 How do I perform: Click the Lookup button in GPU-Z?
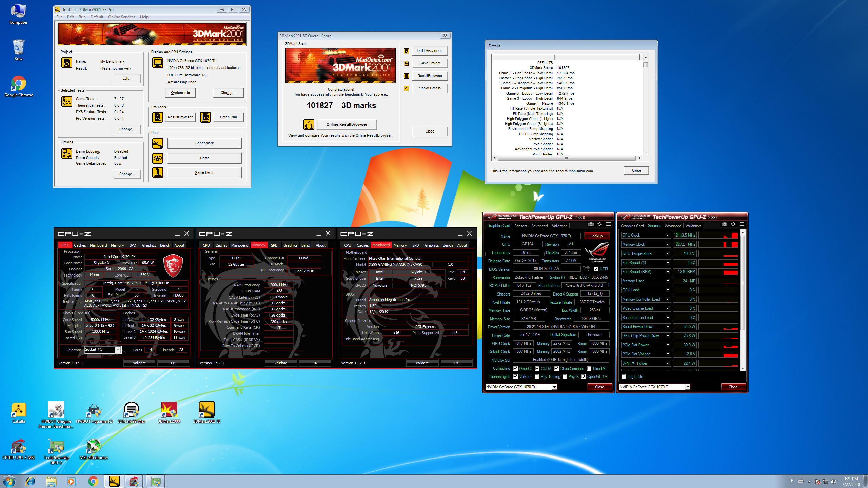[x=596, y=236]
